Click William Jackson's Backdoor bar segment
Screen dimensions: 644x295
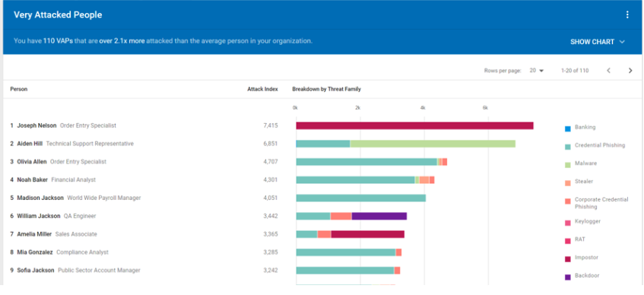379,216
